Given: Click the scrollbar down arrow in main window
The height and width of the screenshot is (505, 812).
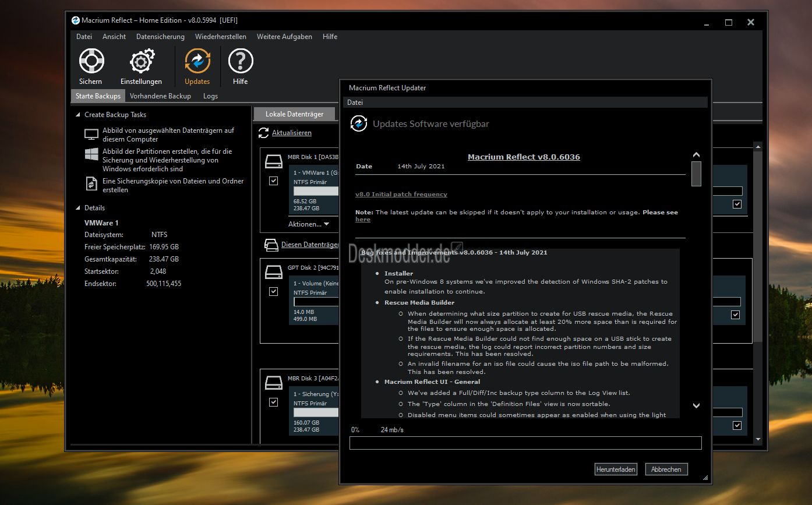Looking at the screenshot, I should (x=758, y=439).
